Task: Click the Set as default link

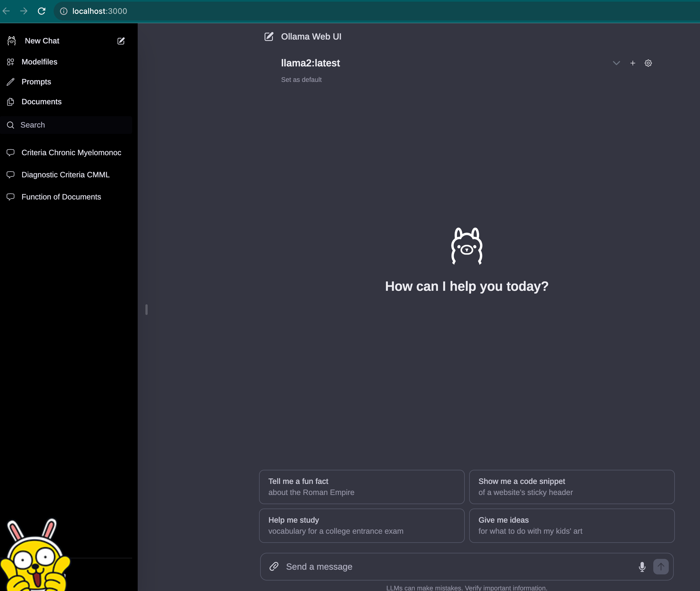Action: 301,80
